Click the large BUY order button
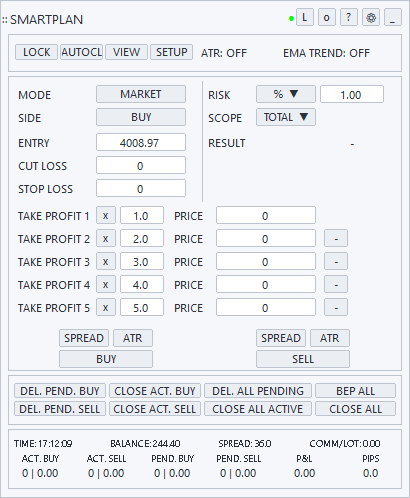Screen dimensions: 410x498 pyautogui.click(x=106, y=359)
